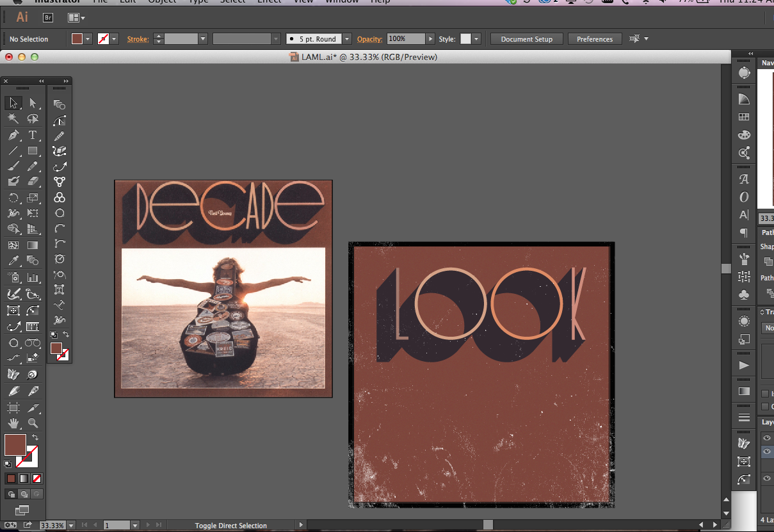Screen dimensions: 774x532
Task: Select the Artboard tool
Action: [x=13, y=408]
